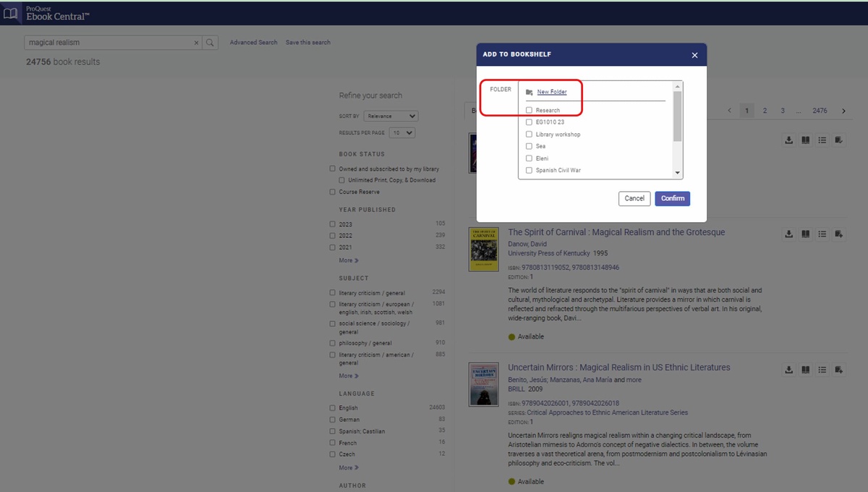The width and height of the screenshot is (868, 492).
Task: Add Uncertain Mirrors to bookshelf
Action: 838,370
